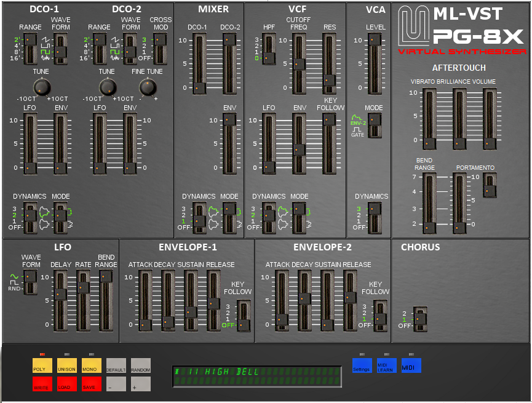This screenshot has width=532, height=403.
Task: Select MONO voice mode
Action: pyautogui.click(x=92, y=365)
